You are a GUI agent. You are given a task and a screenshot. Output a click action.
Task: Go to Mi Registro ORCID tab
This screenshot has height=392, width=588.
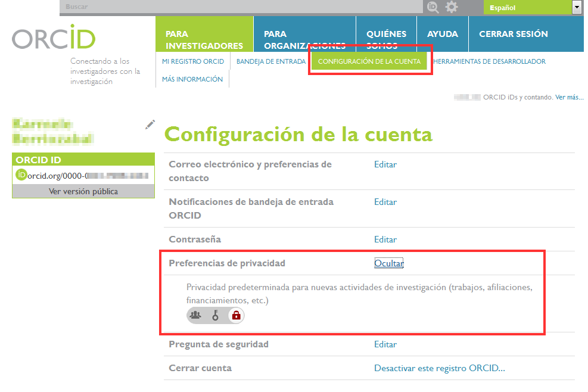pos(193,61)
